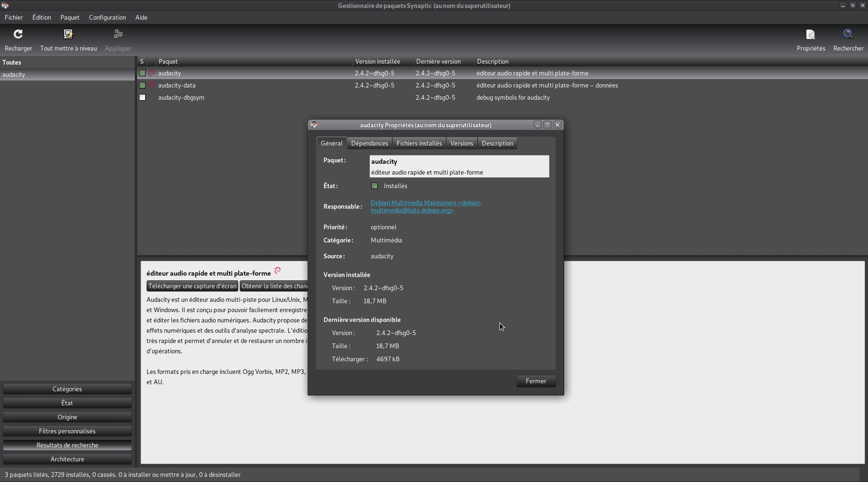
Task: Sort by Version installée column header
Action: pos(383,61)
